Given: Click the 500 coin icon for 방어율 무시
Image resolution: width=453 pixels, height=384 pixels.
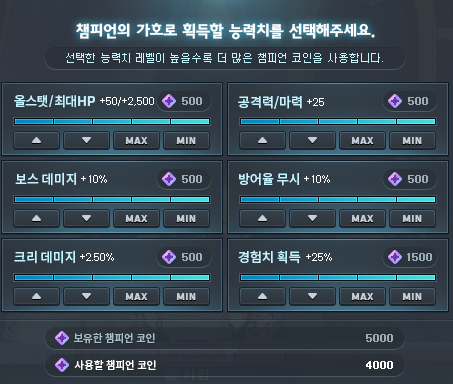Looking at the screenshot, I should [x=395, y=179].
